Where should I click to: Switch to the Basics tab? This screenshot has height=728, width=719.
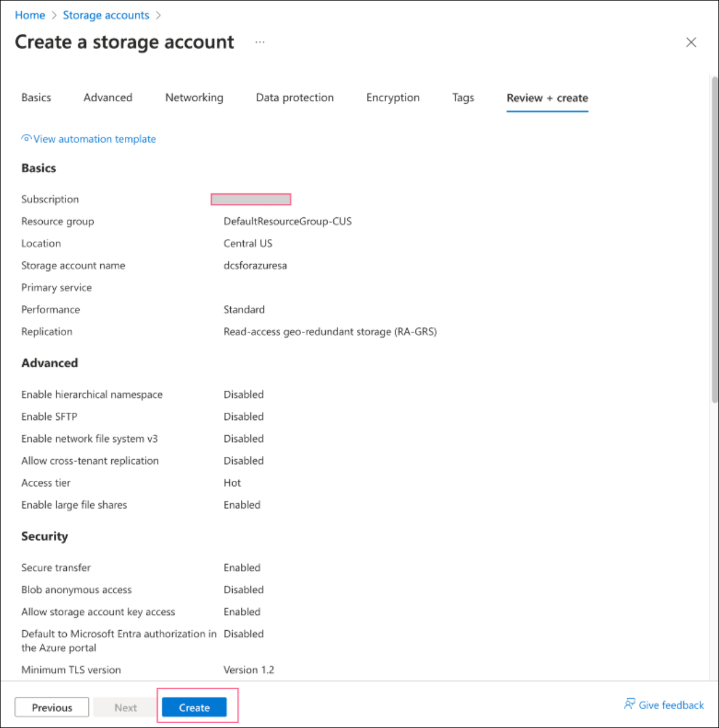(x=36, y=98)
